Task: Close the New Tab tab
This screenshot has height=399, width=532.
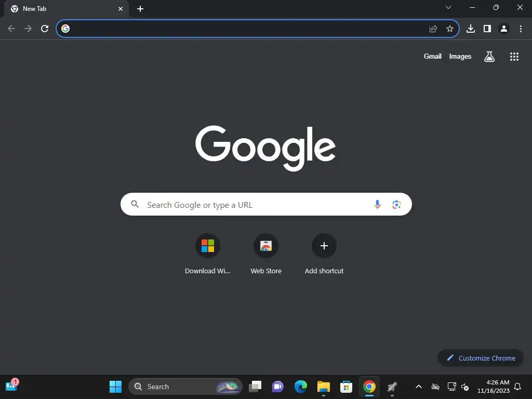Action: pos(121,9)
